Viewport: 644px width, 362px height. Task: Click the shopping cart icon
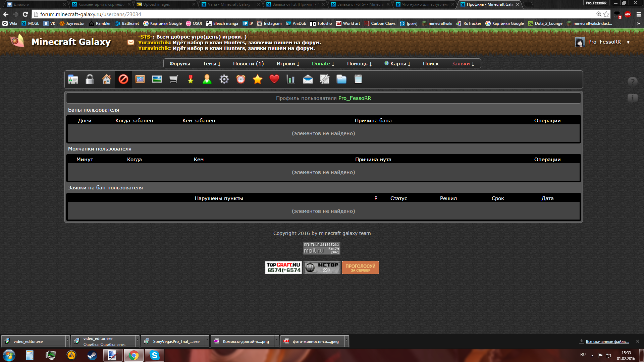[173, 79]
